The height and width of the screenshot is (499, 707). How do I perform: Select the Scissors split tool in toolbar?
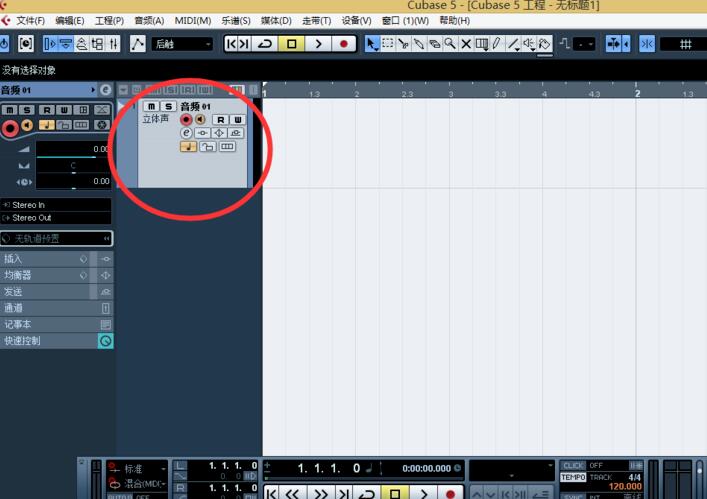pos(403,44)
